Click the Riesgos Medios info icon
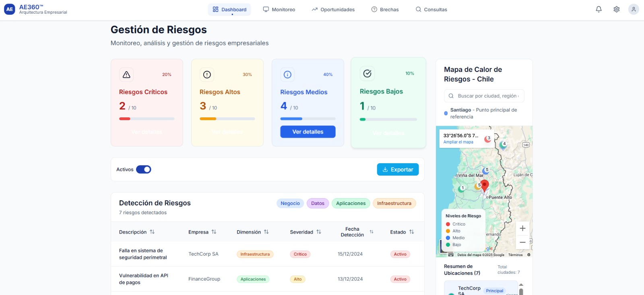644x295 pixels. click(287, 74)
